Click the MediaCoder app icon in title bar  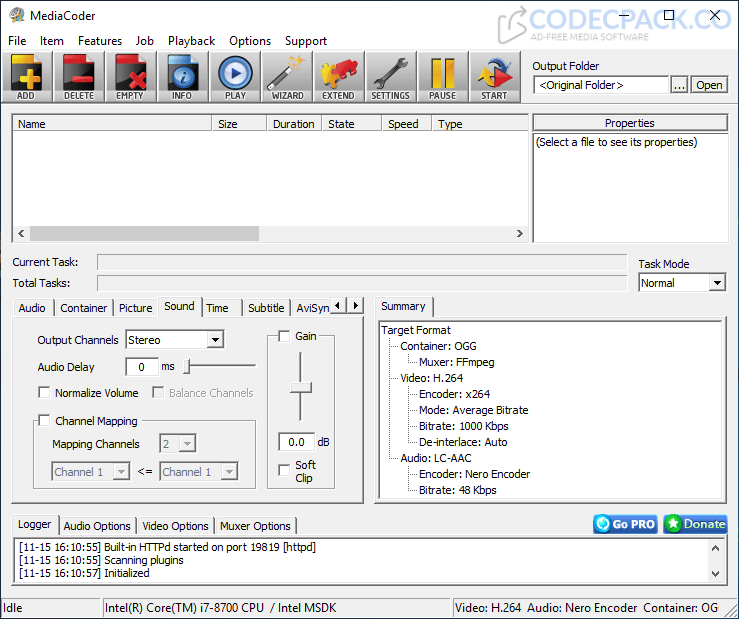16,16
